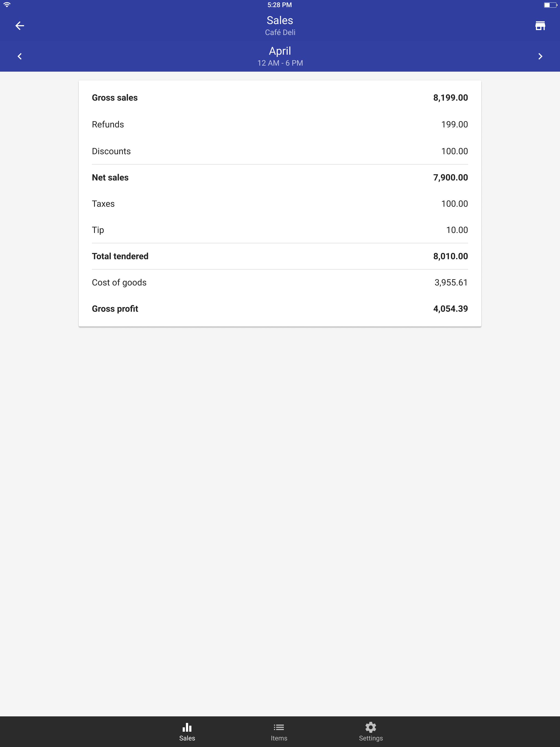Select the Cost of goods row
Image resolution: width=560 pixels, height=747 pixels.
280,282
